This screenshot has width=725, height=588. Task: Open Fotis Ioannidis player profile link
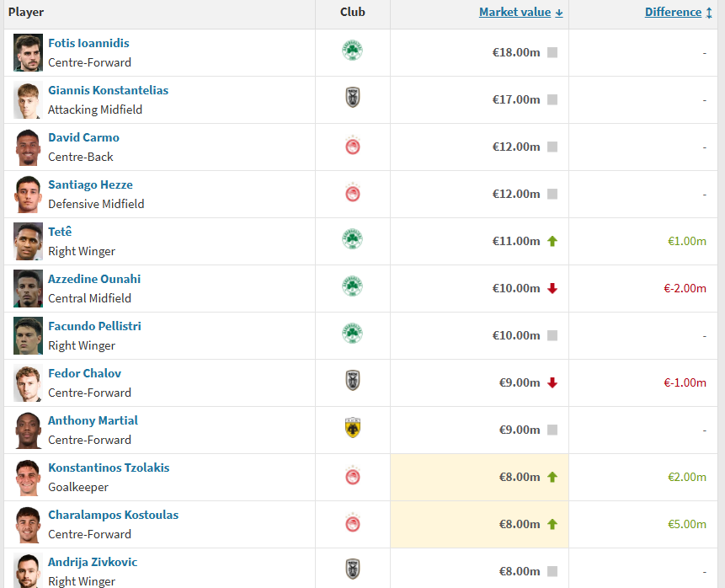[88, 43]
